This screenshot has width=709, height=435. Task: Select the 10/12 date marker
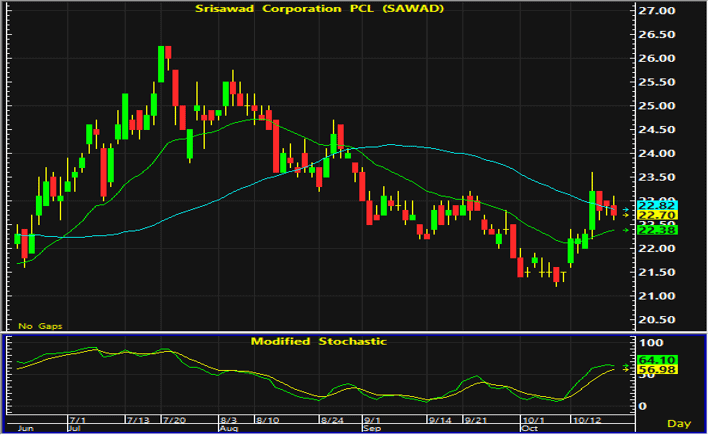coord(587,420)
